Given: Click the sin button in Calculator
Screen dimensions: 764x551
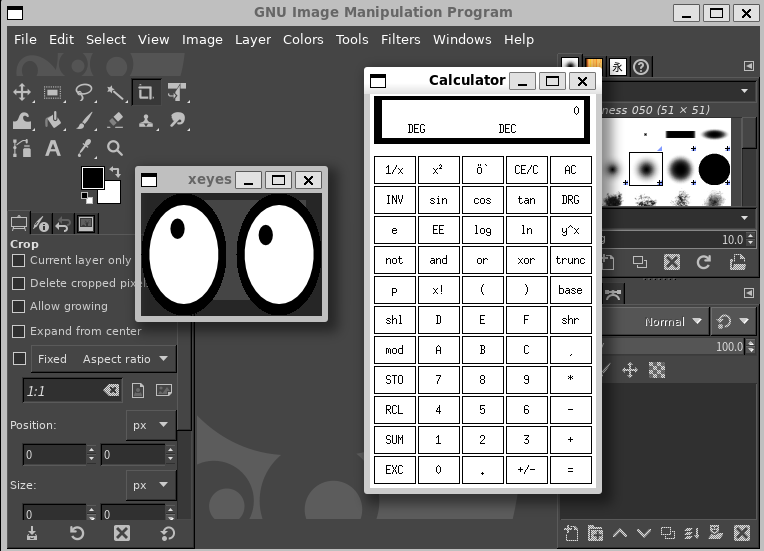Looking at the screenshot, I should [x=439, y=200].
